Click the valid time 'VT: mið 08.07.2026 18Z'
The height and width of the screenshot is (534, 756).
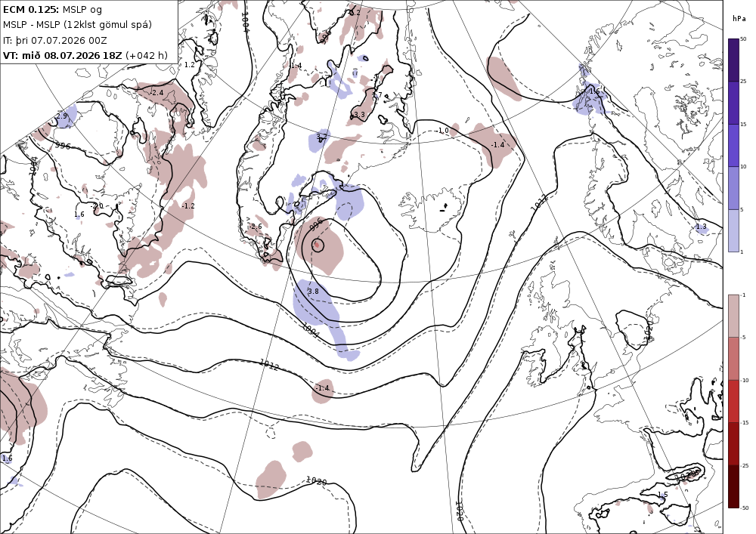[x=62, y=55]
